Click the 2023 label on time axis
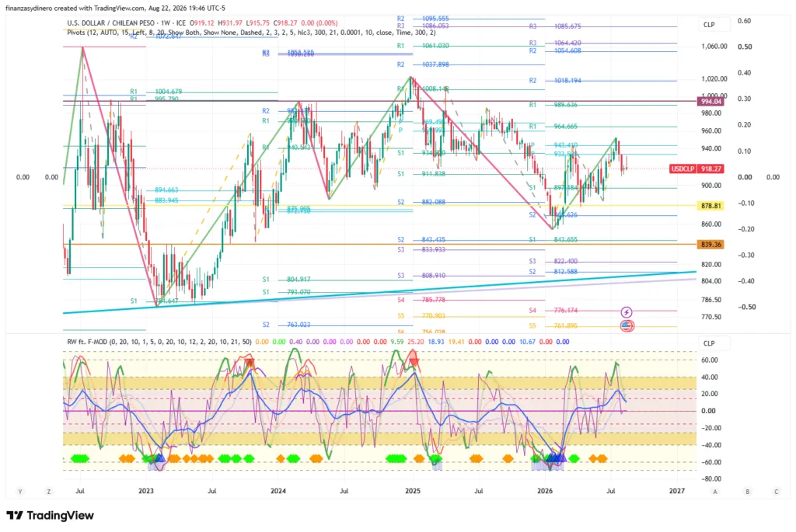The height and width of the screenshot is (532, 796). [x=145, y=491]
